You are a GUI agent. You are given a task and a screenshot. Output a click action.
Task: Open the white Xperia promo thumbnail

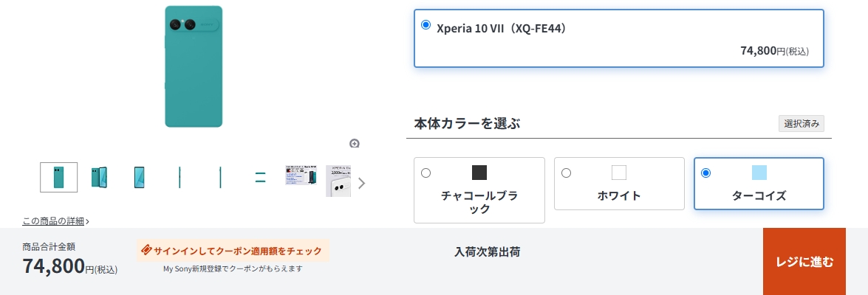click(x=338, y=180)
